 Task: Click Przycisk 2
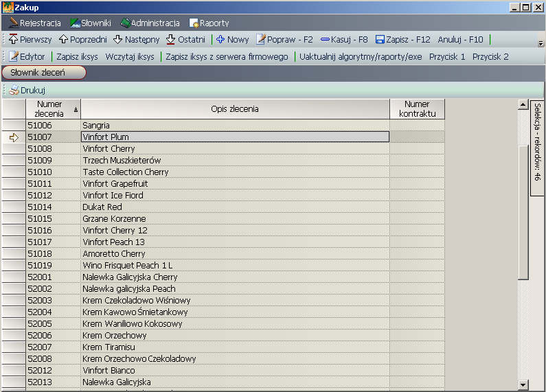490,57
